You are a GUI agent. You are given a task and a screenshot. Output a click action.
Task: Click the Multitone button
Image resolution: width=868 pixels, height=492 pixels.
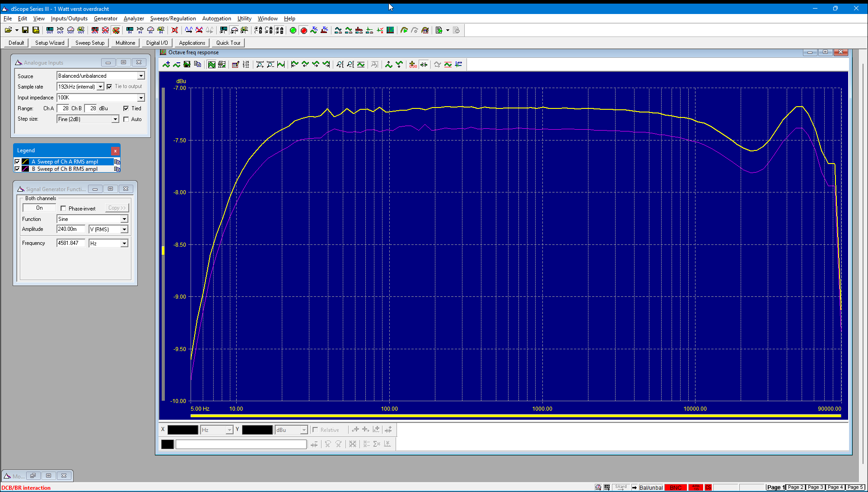125,43
